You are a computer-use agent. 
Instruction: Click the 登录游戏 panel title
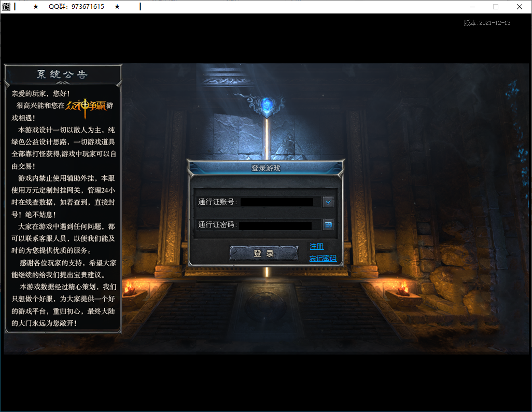click(x=265, y=168)
